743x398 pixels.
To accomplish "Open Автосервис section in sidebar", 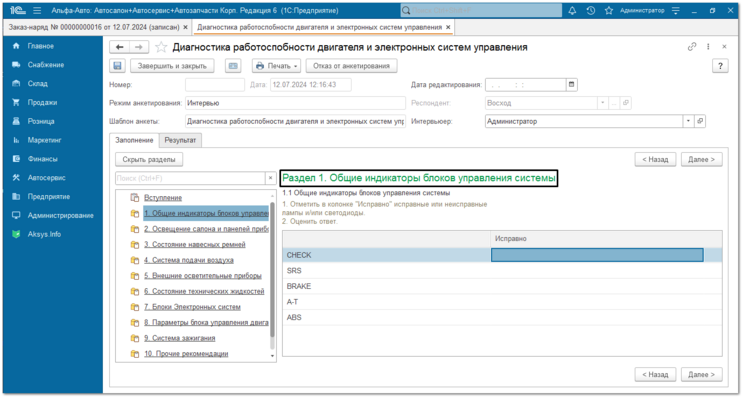I will coord(46,178).
